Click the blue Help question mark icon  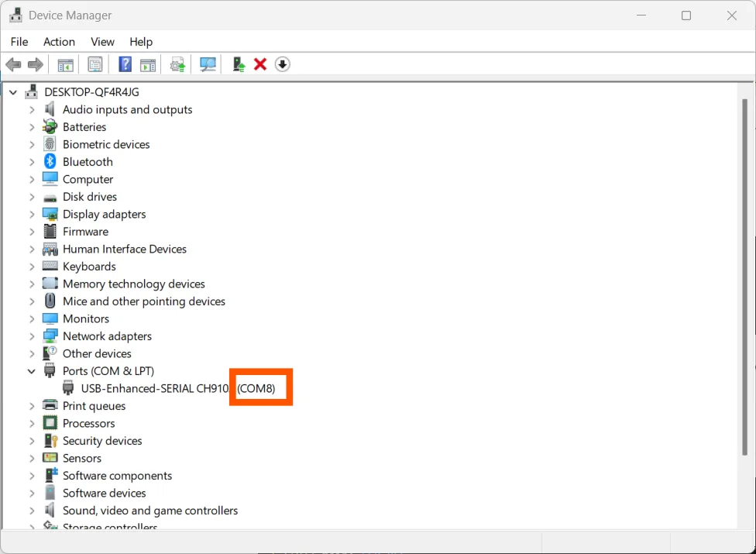tap(125, 64)
